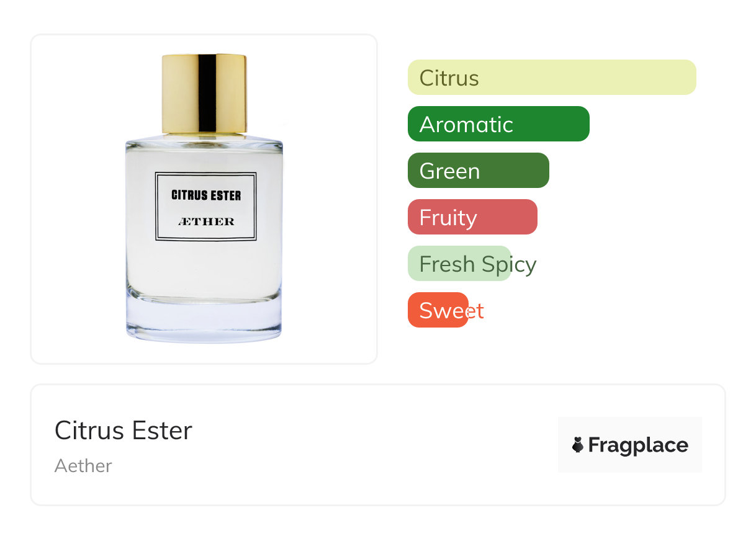Click the orange 'et' letters overflowing the Sweet bar
Screen dimensions: 756x536
[475, 311]
